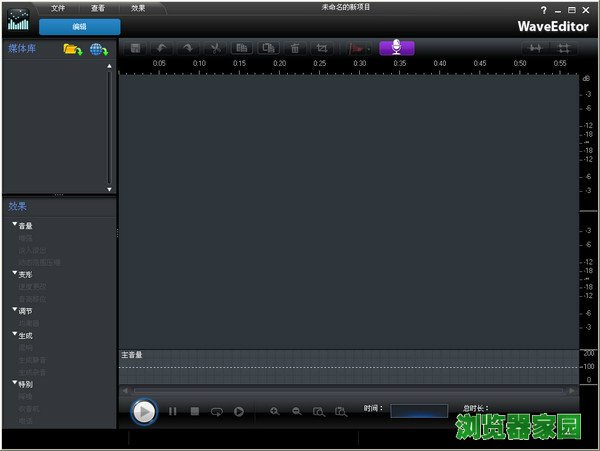Click the purple microphone record button
Image resolution: width=600 pixels, height=451 pixels.
point(396,47)
